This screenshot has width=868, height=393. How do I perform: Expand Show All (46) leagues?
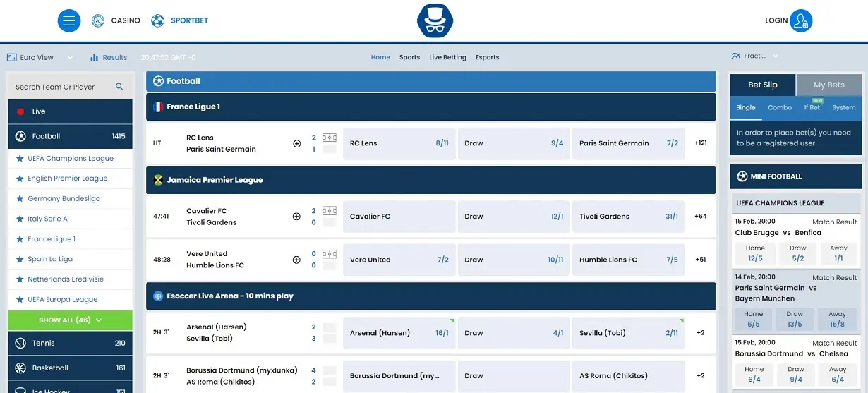point(71,320)
